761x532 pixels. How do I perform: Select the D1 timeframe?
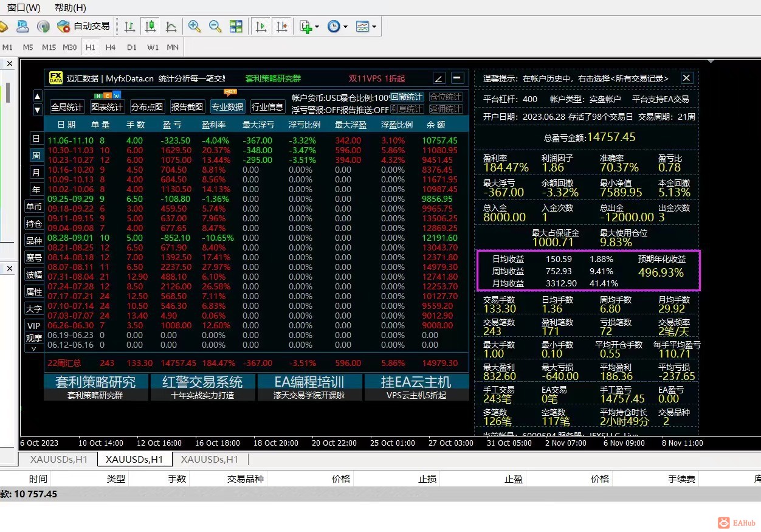tap(132, 47)
